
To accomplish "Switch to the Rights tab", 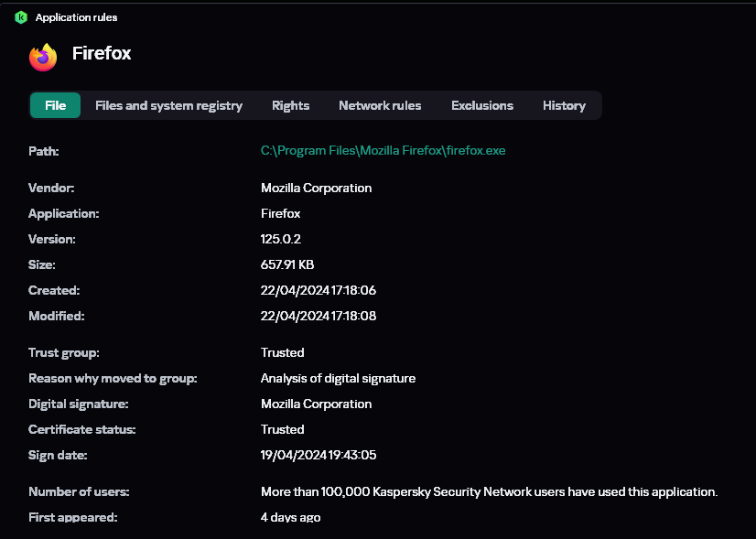I will 290,105.
